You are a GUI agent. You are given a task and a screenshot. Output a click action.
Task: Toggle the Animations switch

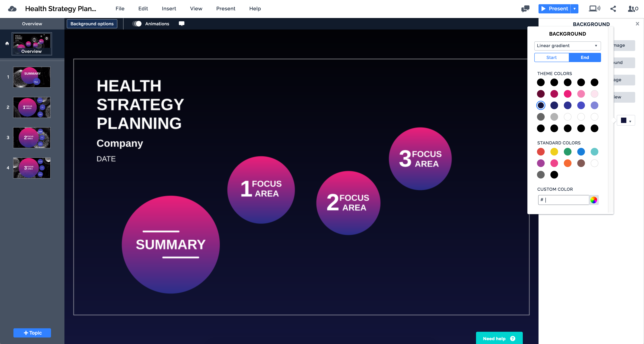137,24
